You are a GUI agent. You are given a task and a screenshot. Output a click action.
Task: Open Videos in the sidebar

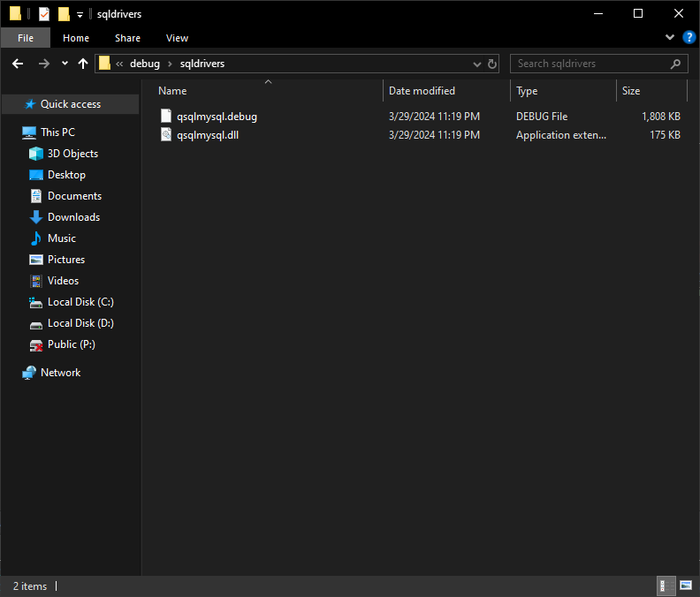click(x=63, y=281)
